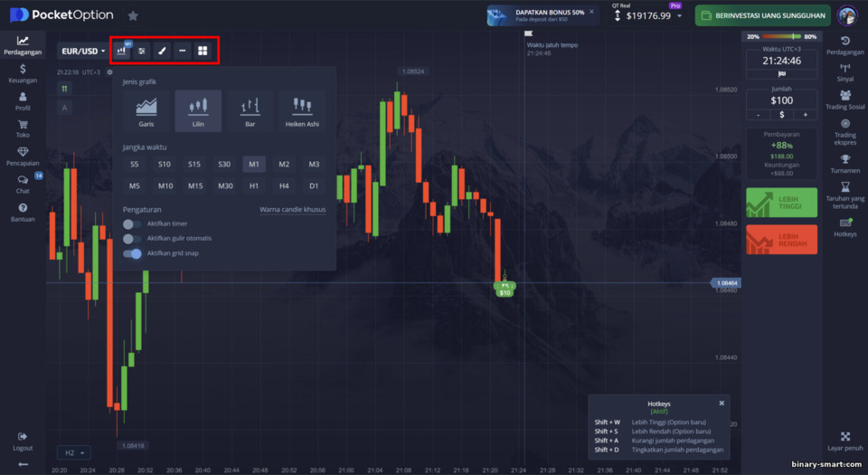Select the M1 timeframe
The image size is (868, 475).
point(254,165)
